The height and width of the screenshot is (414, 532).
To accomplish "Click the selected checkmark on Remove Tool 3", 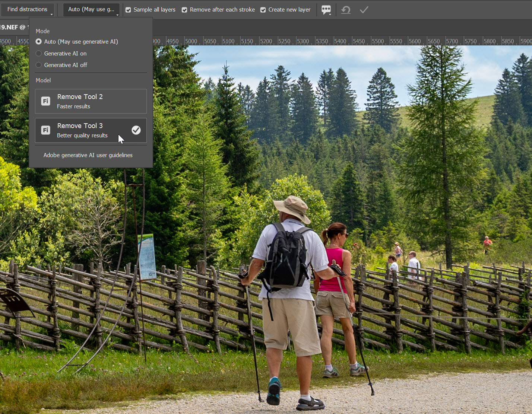I will pos(136,130).
